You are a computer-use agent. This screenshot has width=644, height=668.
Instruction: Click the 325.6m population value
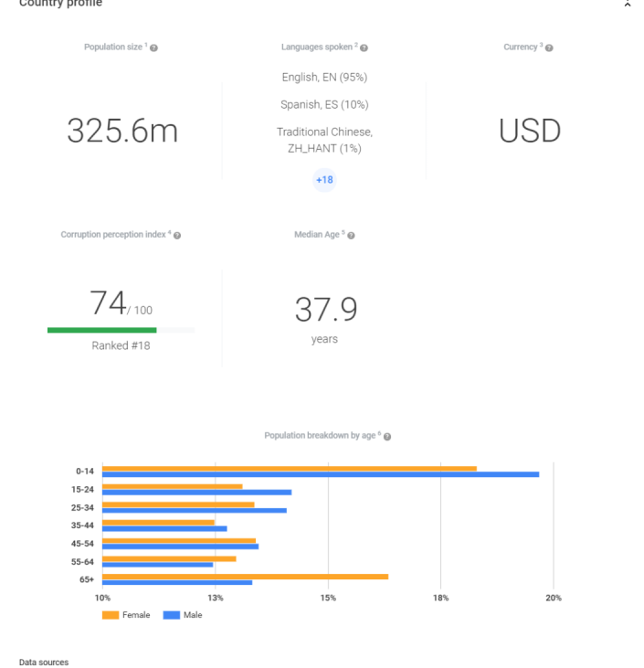pyautogui.click(x=121, y=132)
